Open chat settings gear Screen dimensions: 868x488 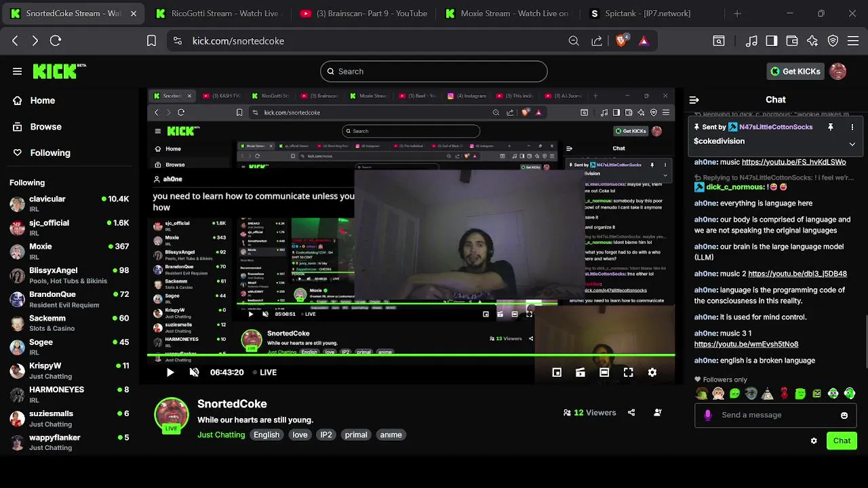[x=814, y=441]
